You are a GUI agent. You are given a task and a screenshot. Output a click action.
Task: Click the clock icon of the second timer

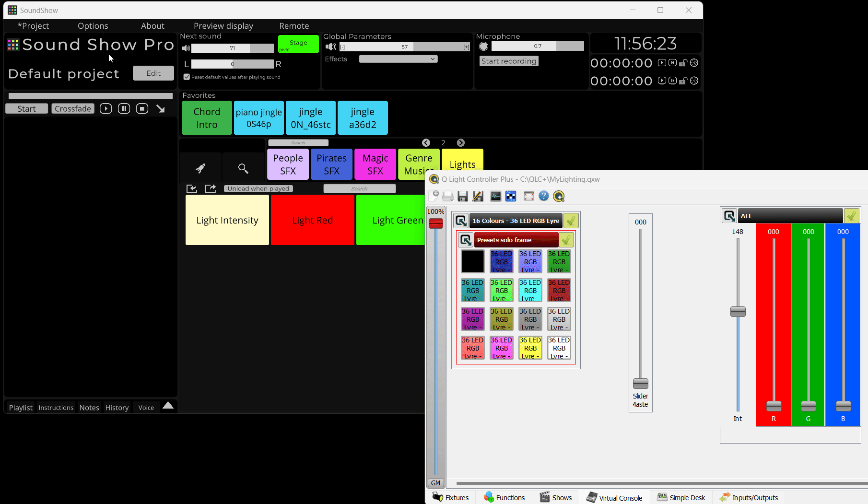[x=694, y=81]
